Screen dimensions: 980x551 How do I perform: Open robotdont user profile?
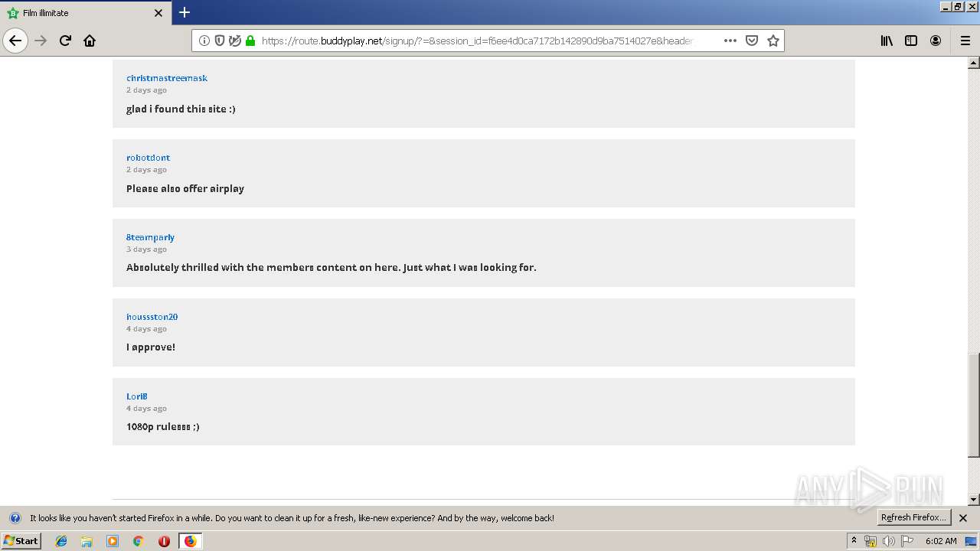click(148, 158)
